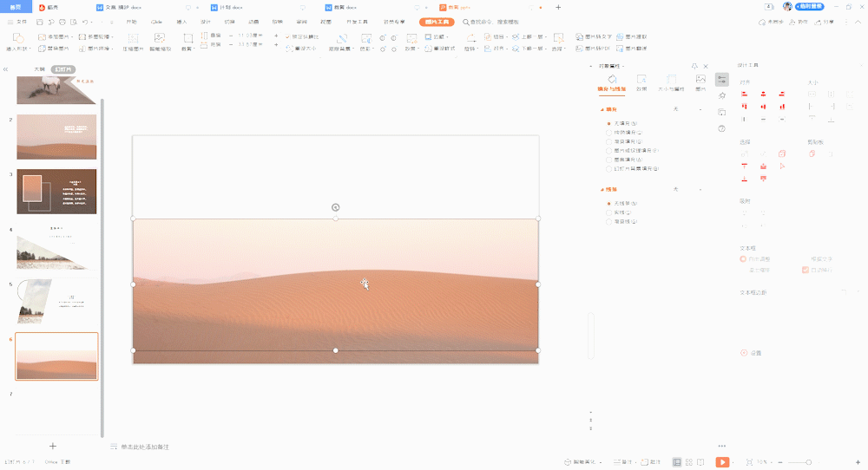The image size is (868, 470).
Task: Expand the 添加图片 dropdown arrow
Action: (73, 37)
